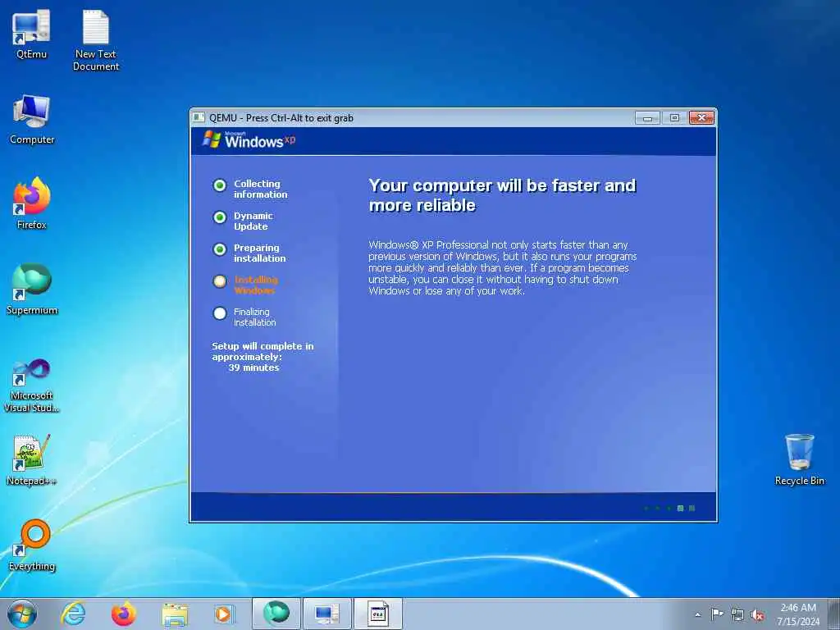Click the '39 minutes' remaining time text
The width and height of the screenshot is (840, 630).
(x=253, y=367)
